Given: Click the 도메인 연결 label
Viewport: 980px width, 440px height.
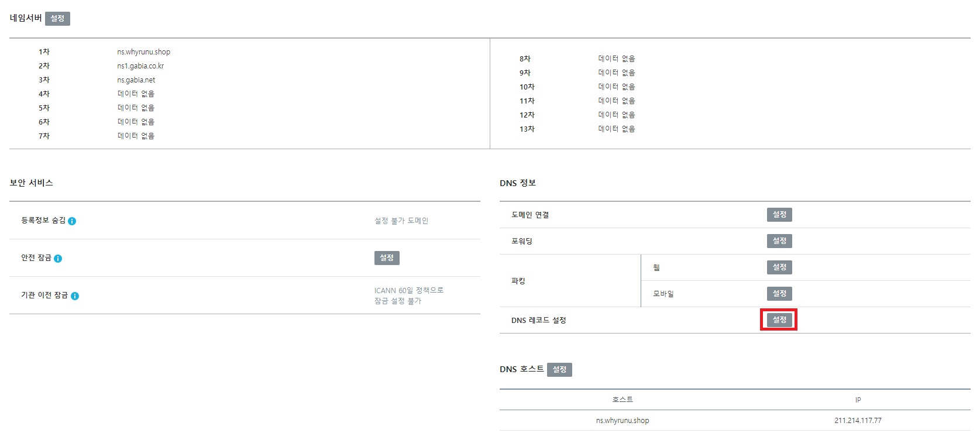Looking at the screenshot, I should 530,215.
